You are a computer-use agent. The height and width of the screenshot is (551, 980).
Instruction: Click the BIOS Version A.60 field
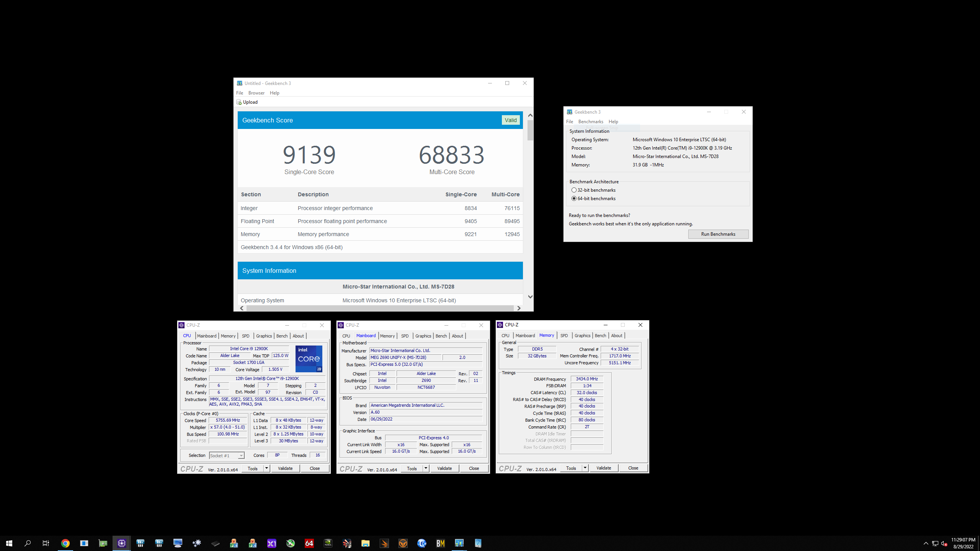tap(426, 412)
